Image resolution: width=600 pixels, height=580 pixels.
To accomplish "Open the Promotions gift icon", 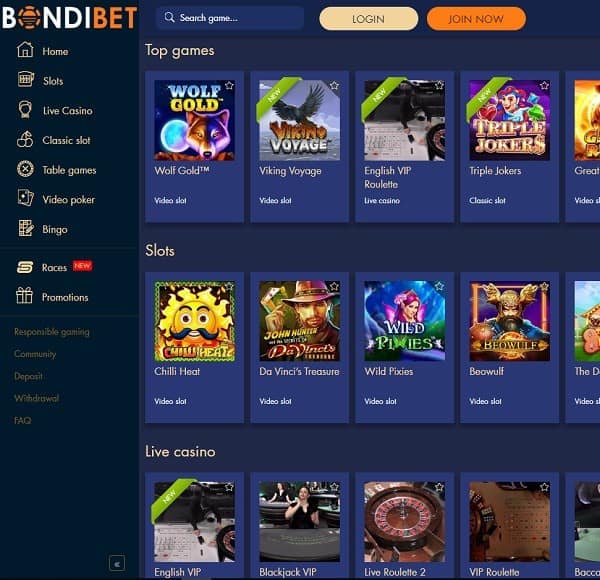I will coord(24,296).
